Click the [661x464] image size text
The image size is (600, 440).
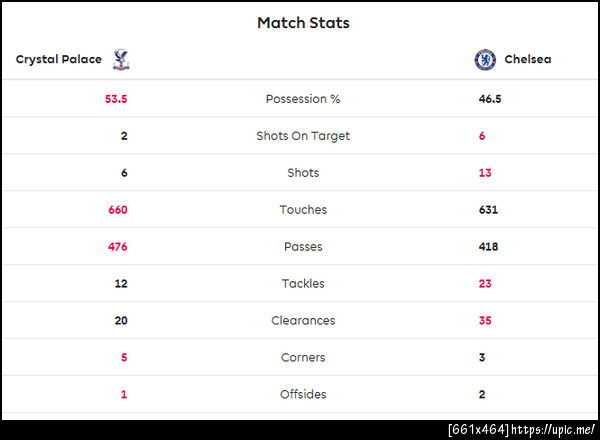point(478,430)
